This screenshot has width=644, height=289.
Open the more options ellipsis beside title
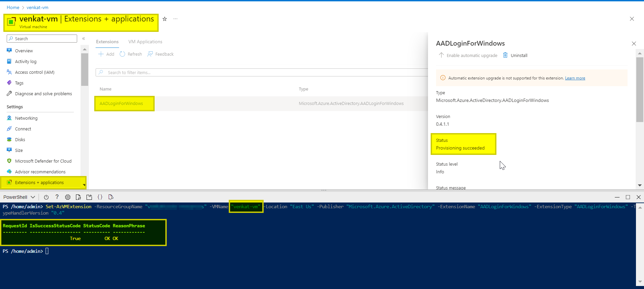(x=175, y=19)
